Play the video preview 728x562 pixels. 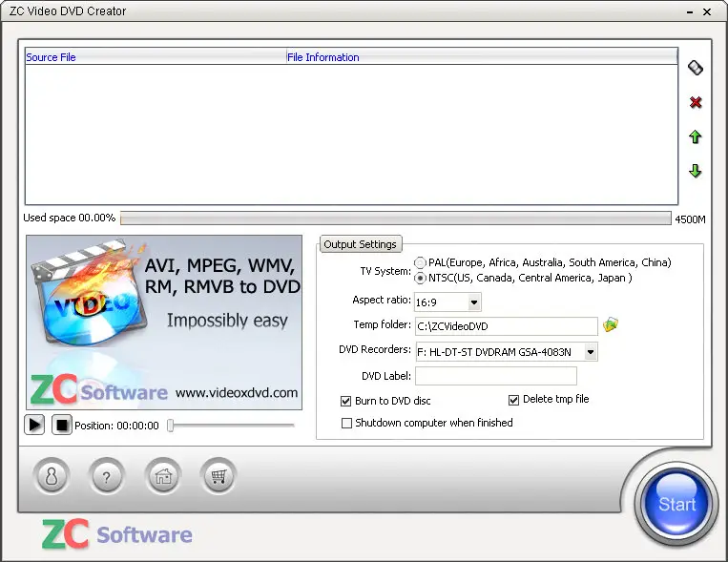[x=34, y=425]
